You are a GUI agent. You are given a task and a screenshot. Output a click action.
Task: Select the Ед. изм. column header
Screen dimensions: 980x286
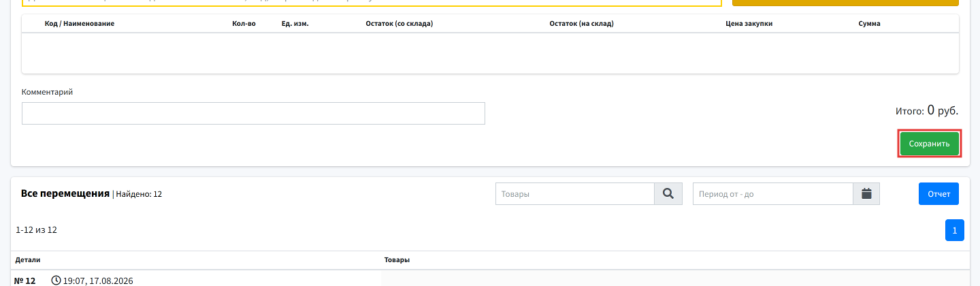coord(295,24)
